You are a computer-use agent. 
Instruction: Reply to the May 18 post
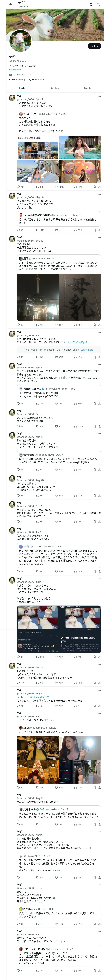18,230
